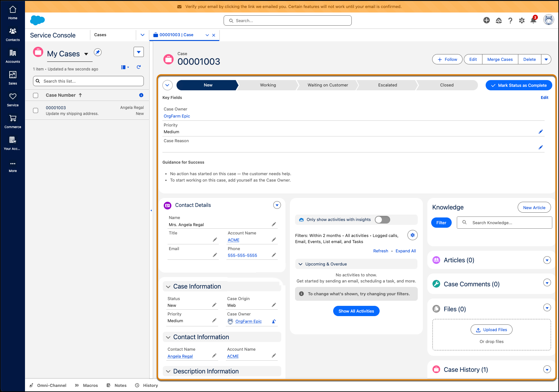Screen dimensions: 559x392
Task: Collapse the Contact Information section
Action: coord(168,337)
